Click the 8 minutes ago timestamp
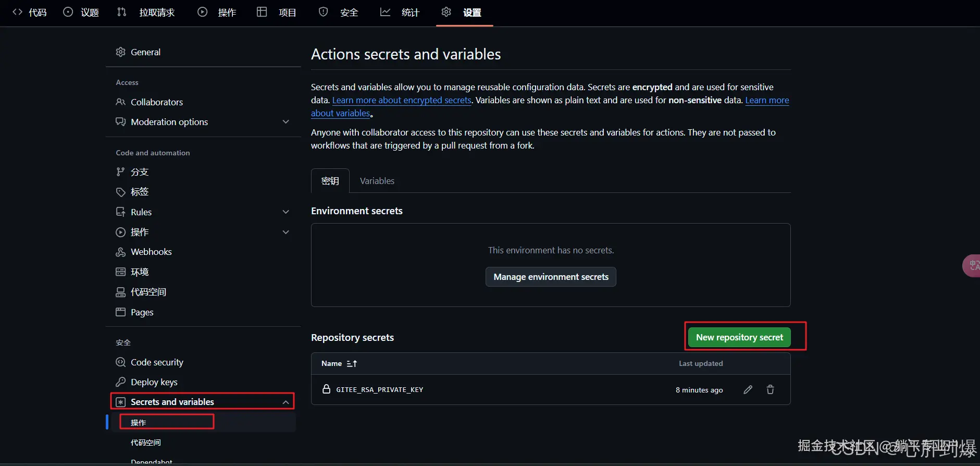 pos(699,390)
